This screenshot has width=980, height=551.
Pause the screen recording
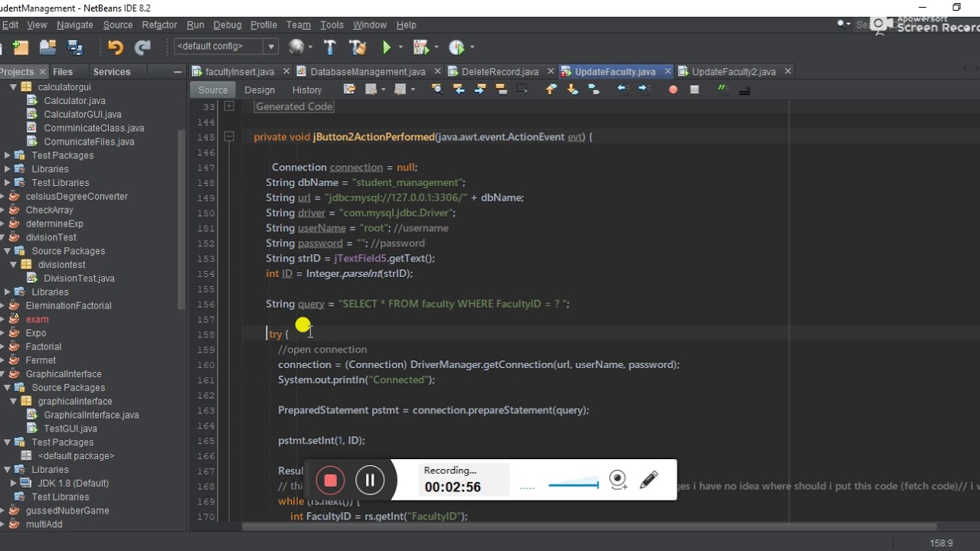370,481
